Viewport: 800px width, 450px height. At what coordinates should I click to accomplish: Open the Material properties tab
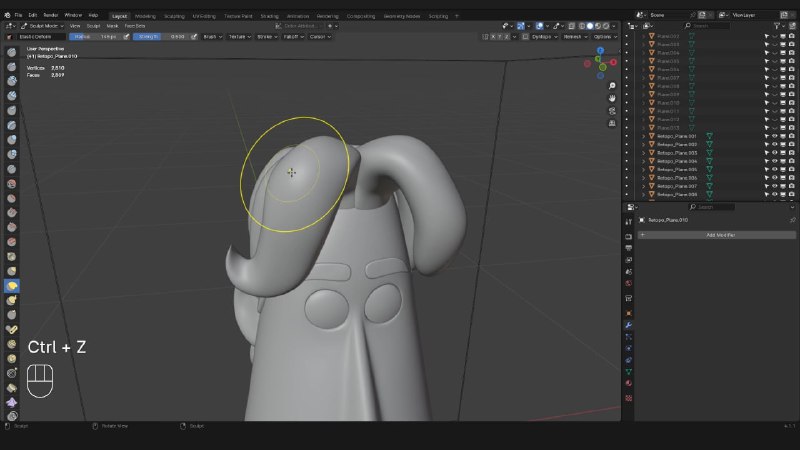629,384
